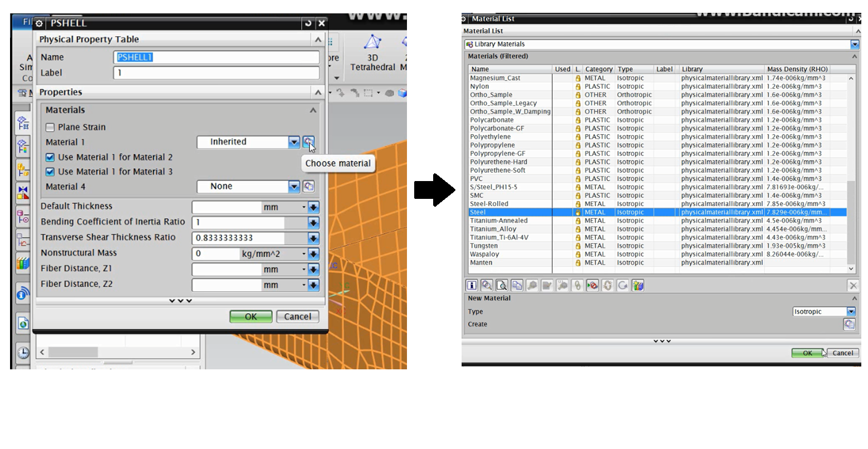This screenshot has height=449, width=868.
Task: Open the Library Materials list dropdown
Action: pyautogui.click(x=855, y=44)
